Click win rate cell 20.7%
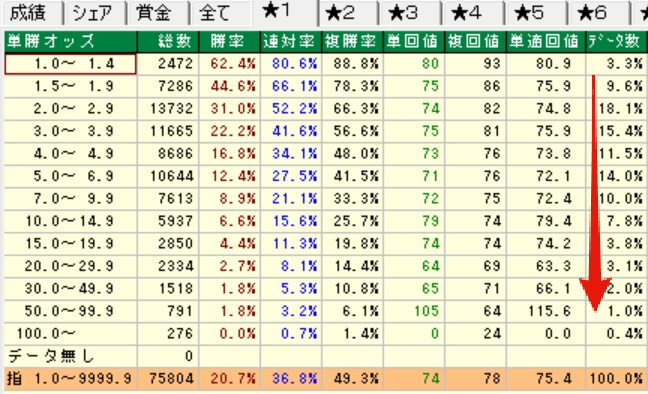The width and height of the screenshot is (648, 394). pyautogui.click(x=229, y=378)
